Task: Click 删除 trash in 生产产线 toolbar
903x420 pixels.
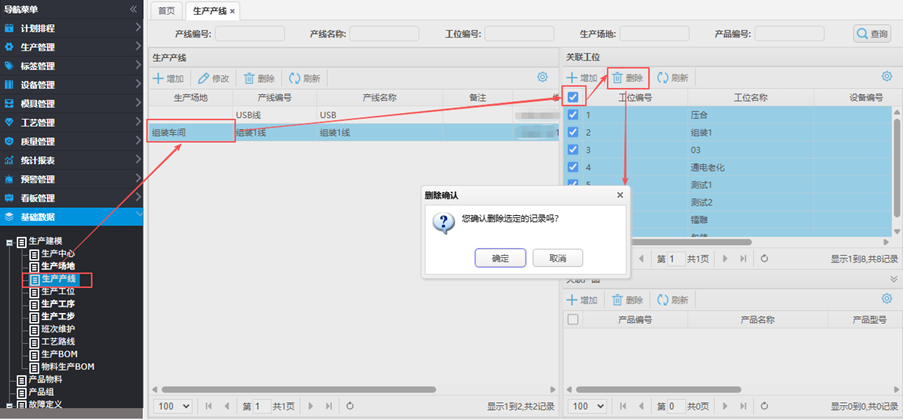Action: click(x=259, y=78)
